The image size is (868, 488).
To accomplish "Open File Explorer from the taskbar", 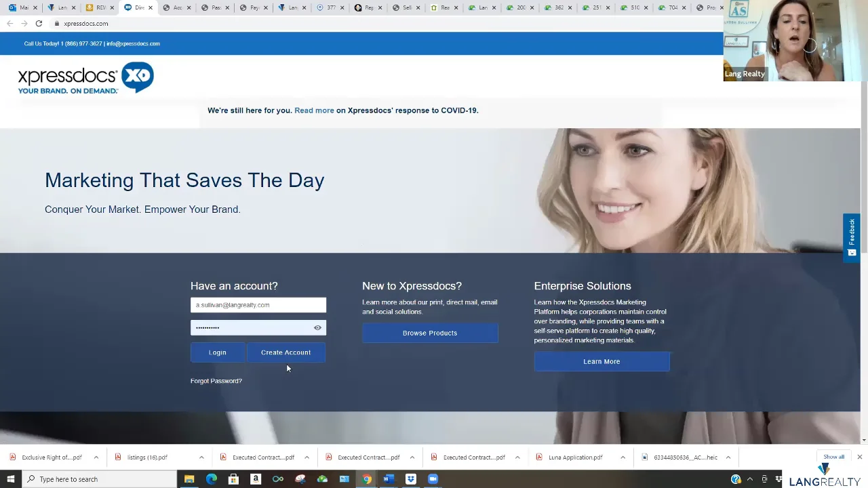I will coord(189,479).
